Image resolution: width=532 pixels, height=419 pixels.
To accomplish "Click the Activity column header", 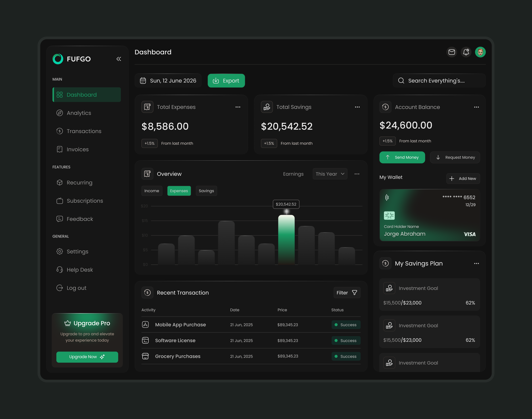I will point(148,310).
